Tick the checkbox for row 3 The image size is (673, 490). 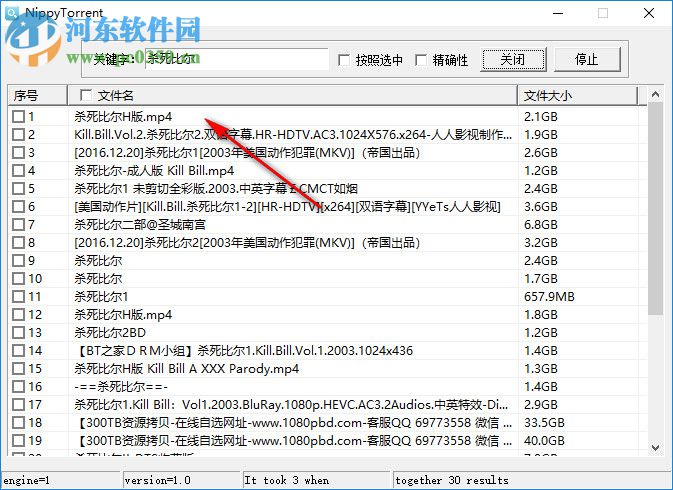(18, 153)
